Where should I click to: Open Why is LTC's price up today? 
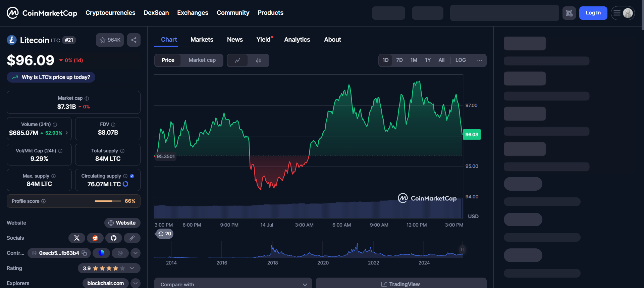coord(51,77)
